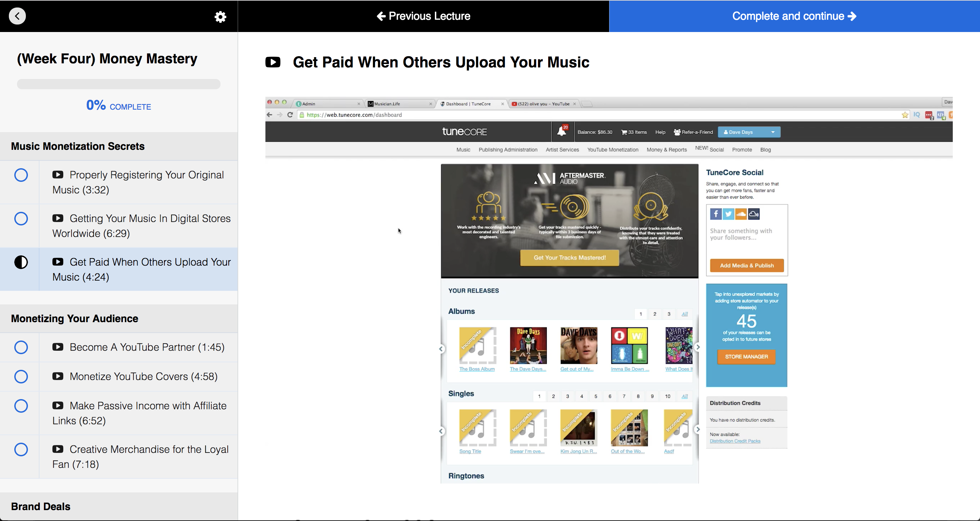Mark Properly Registering Your Original Music complete
Image resolution: width=980 pixels, height=521 pixels.
[21, 175]
